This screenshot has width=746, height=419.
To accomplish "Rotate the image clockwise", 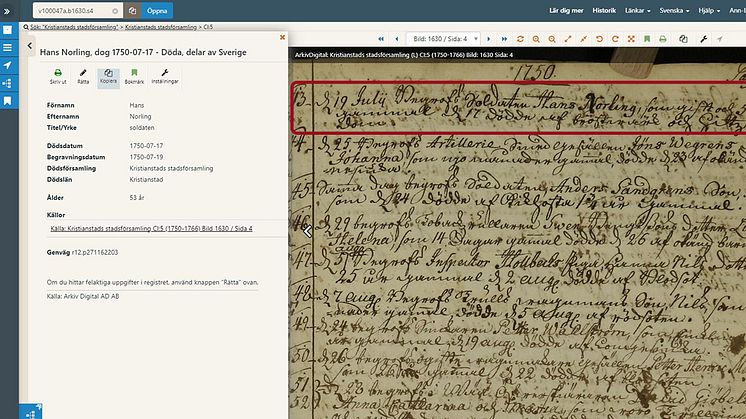I will tap(615, 39).
